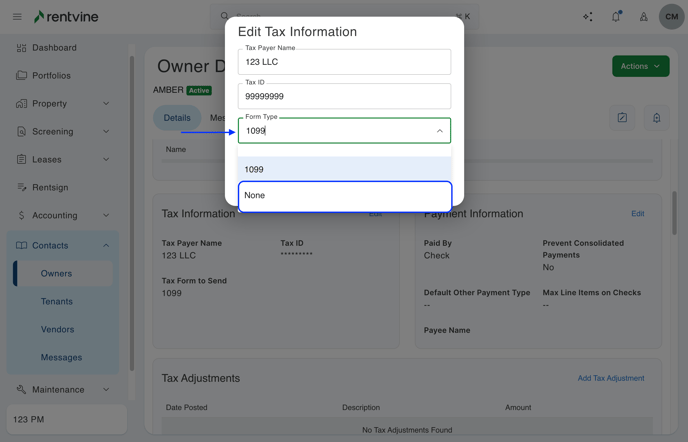Click the AI sparkle icon in header
The height and width of the screenshot is (442, 688).
point(588,17)
